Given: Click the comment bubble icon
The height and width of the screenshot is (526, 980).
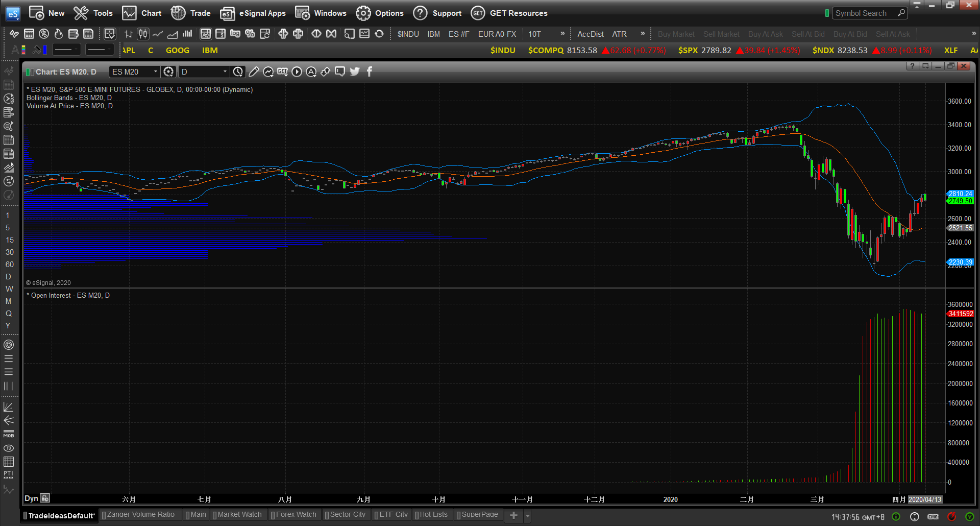Looking at the screenshot, I should coord(340,71).
